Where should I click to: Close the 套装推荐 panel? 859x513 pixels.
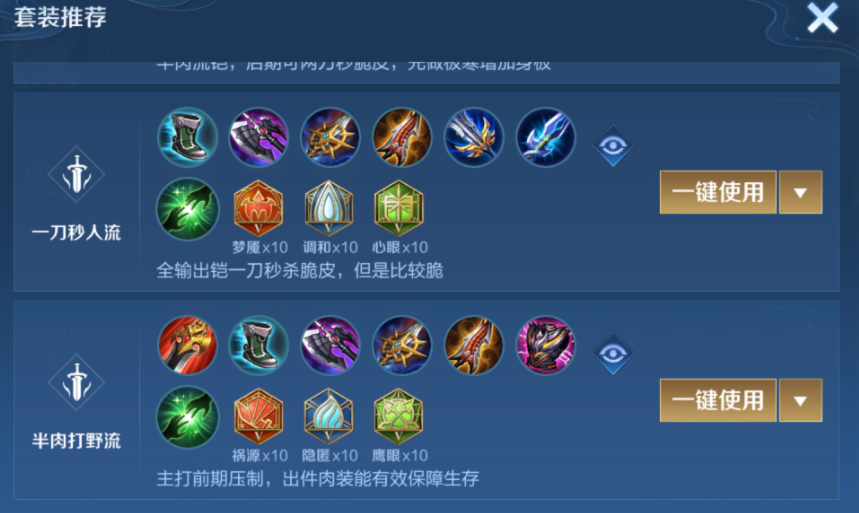point(822,18)
